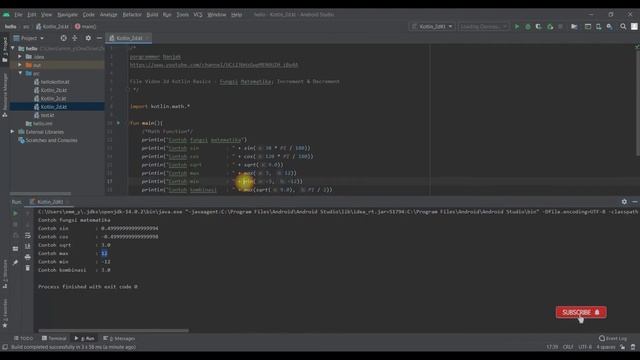Toggle soft-wrap in console output
Viewport: 640px width, 360px height.
pyautogui.click(x=28, y=236)
